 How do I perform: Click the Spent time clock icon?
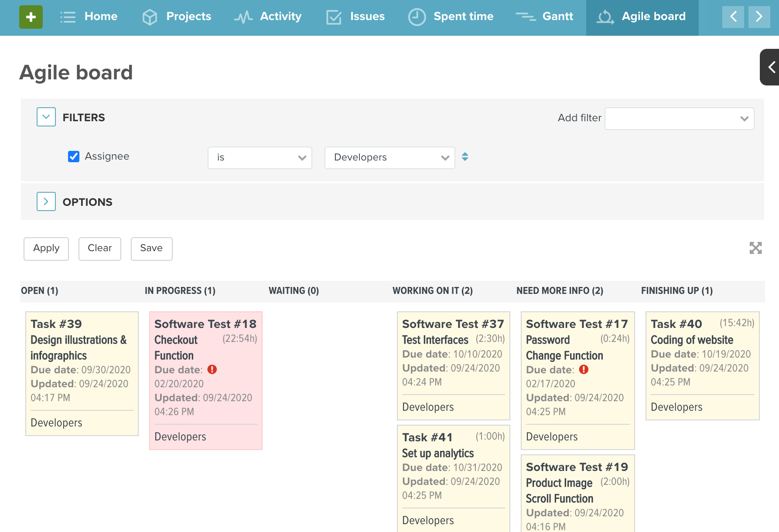(417, 17)
